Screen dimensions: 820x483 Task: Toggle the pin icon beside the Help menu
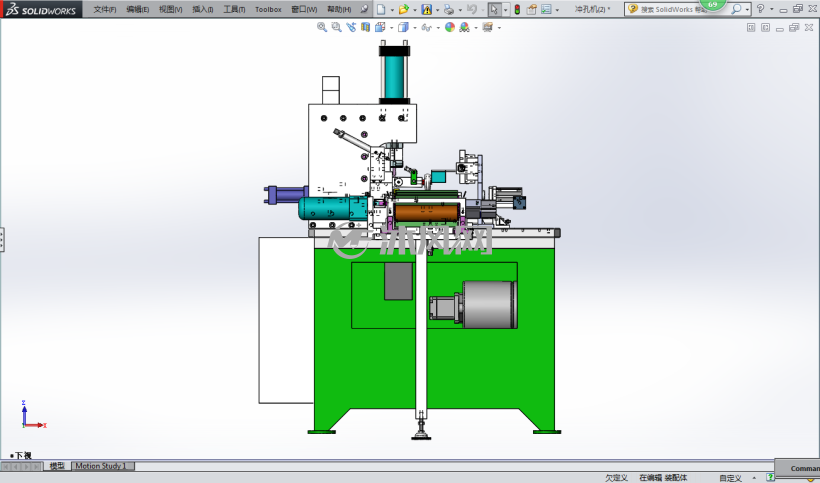click(x=365, y=9)
